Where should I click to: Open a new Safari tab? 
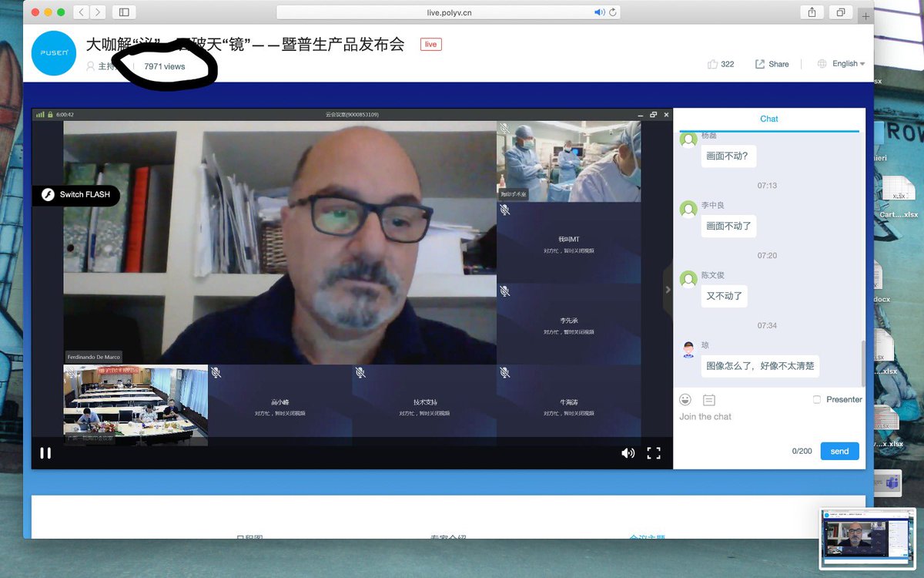pyautogui.click(x=866, y=16)
